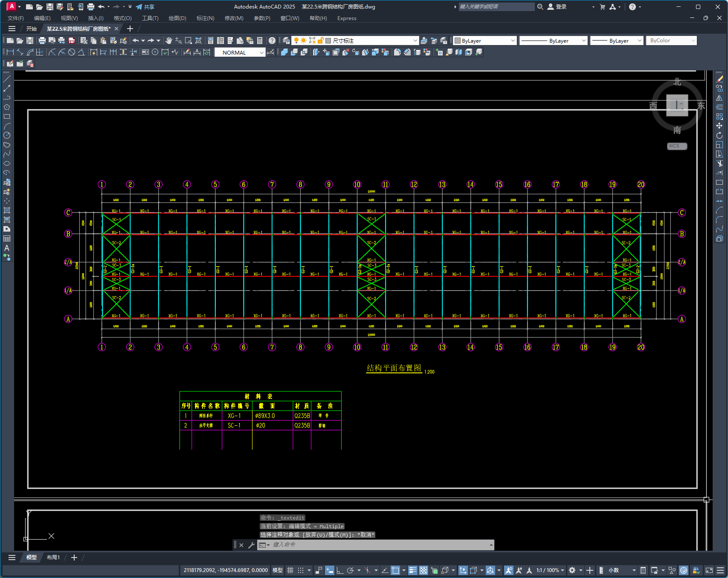The image size is (728, 578).
Task: Click the Hatch tool in left toolbar
Action: click(x=7, y=210)
